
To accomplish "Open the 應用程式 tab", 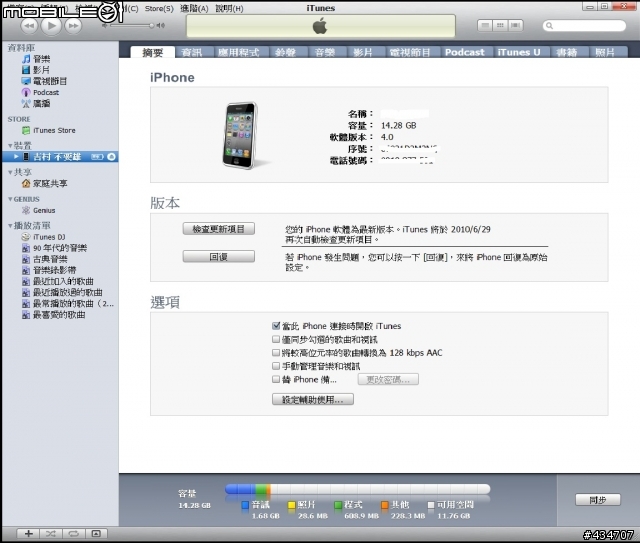I will [x=239, y=52].
